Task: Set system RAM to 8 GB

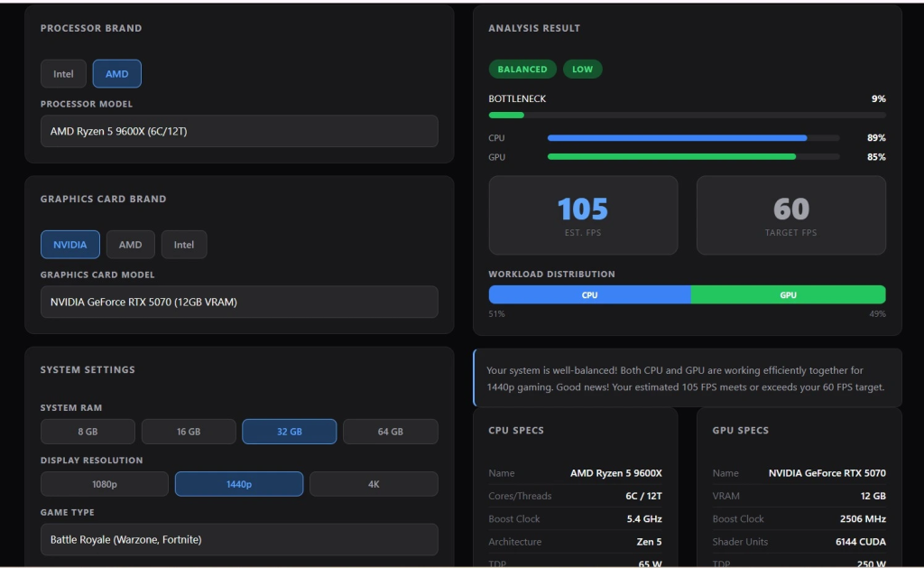Action: coord(88,431)
